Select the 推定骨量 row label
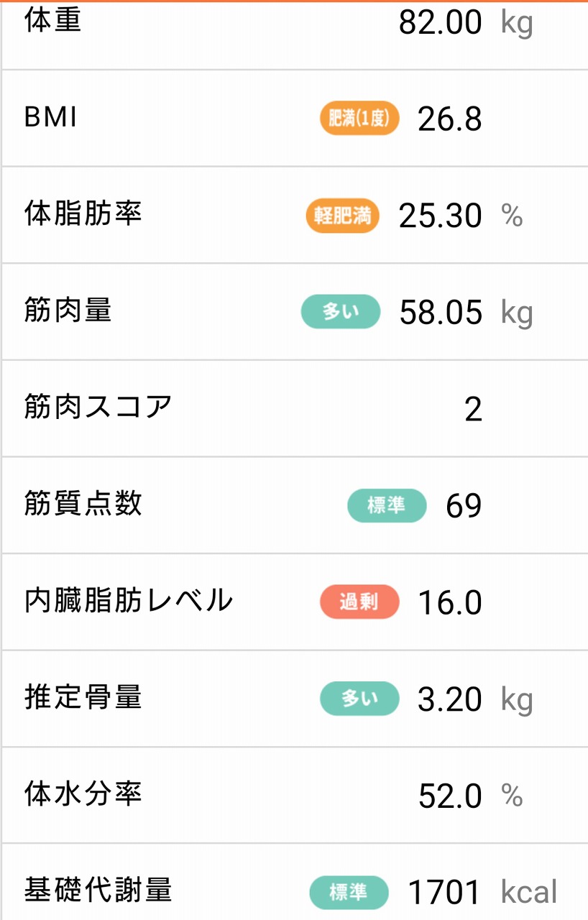 coord(83,698)
